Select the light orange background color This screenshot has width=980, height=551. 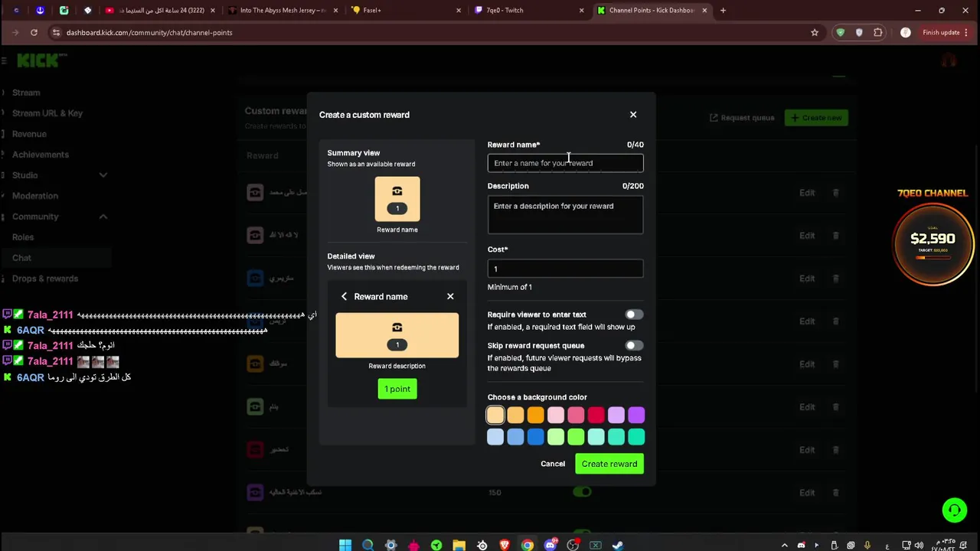click(515, 415)
